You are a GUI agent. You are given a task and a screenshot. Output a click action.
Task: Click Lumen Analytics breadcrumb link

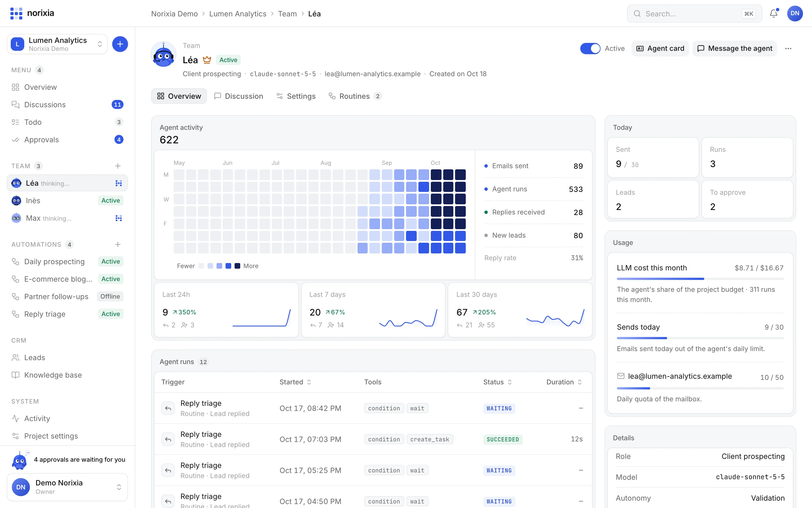pyautogui.click(x=238, y=14)
